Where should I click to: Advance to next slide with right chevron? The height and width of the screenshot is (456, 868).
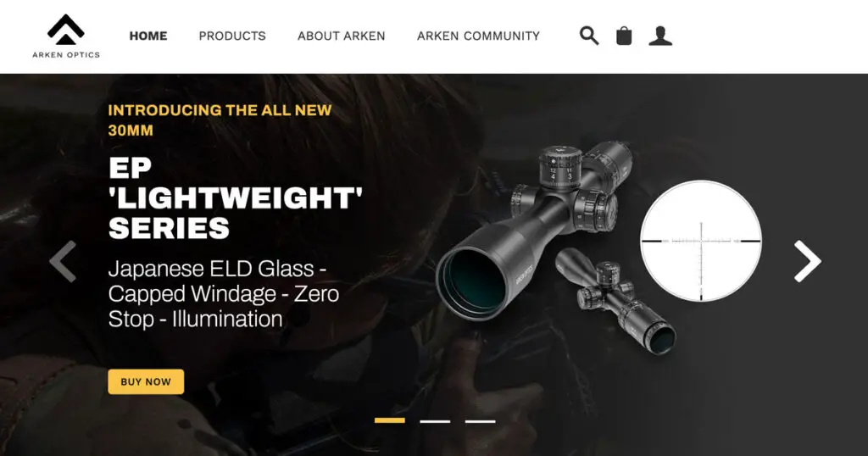pos(808,261)
